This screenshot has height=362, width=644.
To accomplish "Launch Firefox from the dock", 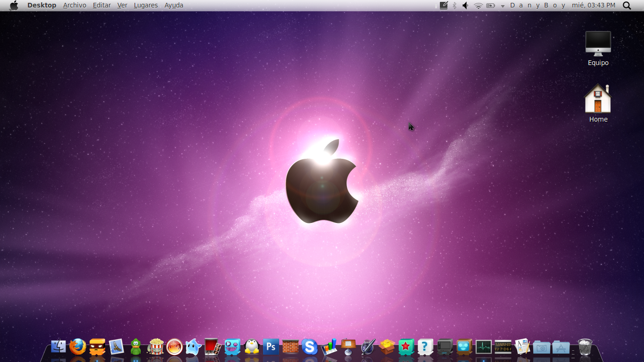I will click(x=78, y=347).
